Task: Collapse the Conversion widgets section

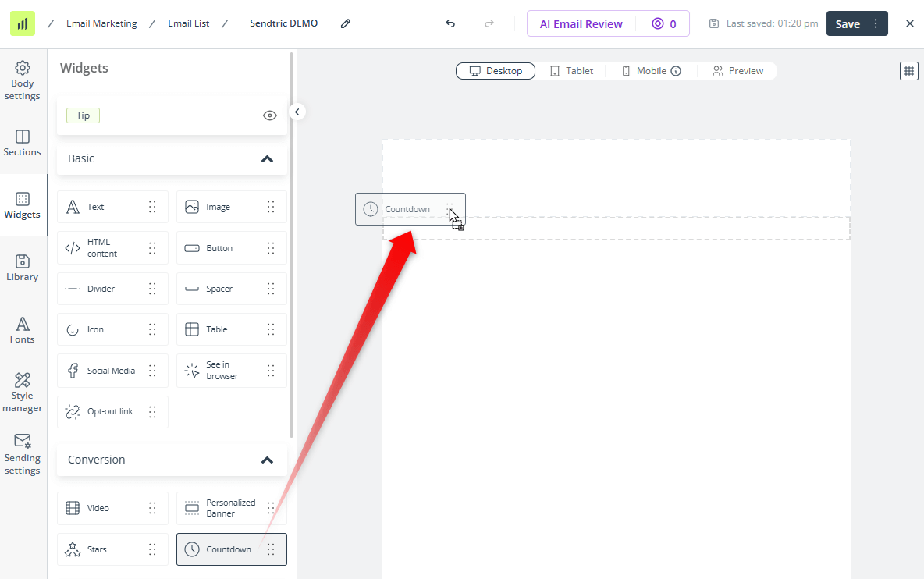Action: (x=267, y=460)
